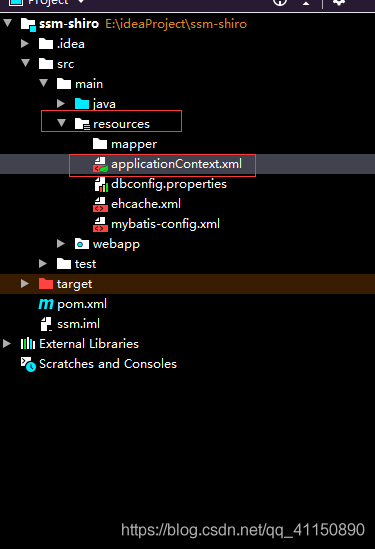Viewport: 375px width, 549px height.
Task: Select the External Libraries label
Action: point(89,344)
